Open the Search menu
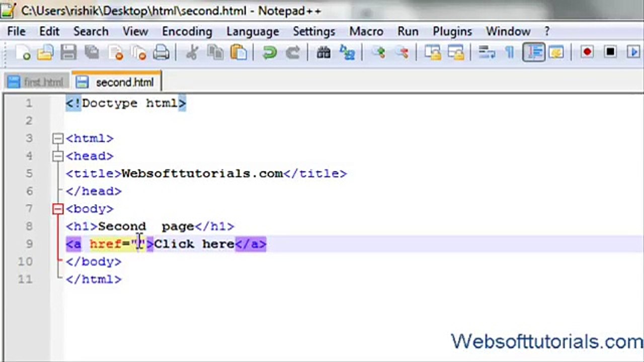Image resolution: width=644 pixels, height=362 pixels. pos(91,31)
